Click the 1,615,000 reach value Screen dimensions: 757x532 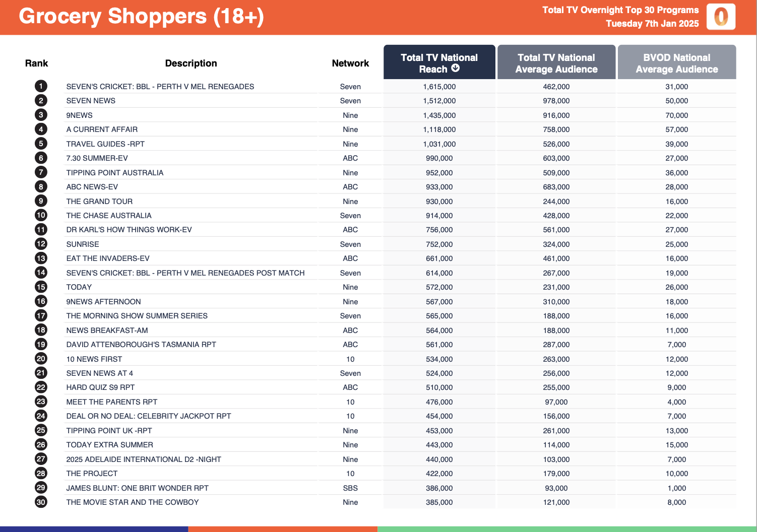tap(439, 87)
